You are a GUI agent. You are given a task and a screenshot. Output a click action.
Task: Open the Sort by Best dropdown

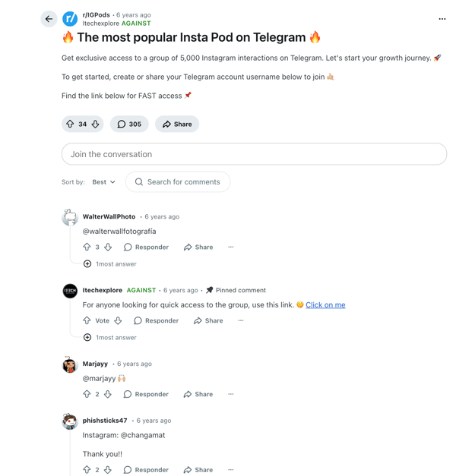point(103,182)
